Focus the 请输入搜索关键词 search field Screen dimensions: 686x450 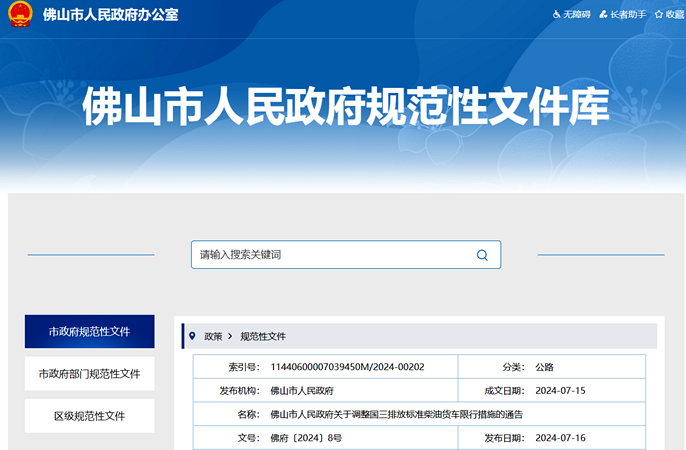coord(346,255)
